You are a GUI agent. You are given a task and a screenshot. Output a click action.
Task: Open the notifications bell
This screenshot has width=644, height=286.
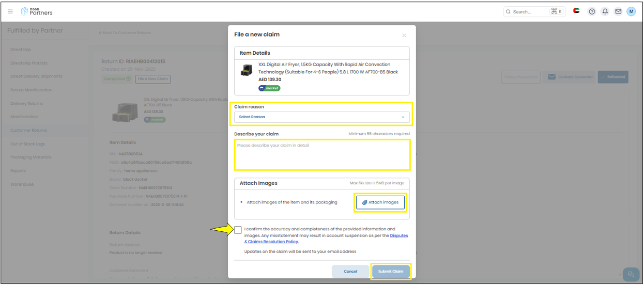(605, 11)
